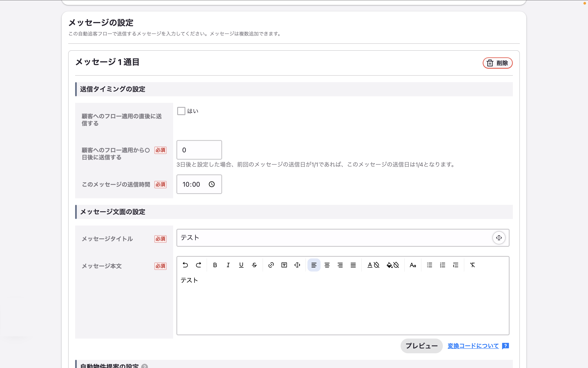588x368 pixels.
Task: Insert a hyperlink via link icon
Action: click(271, 265)
